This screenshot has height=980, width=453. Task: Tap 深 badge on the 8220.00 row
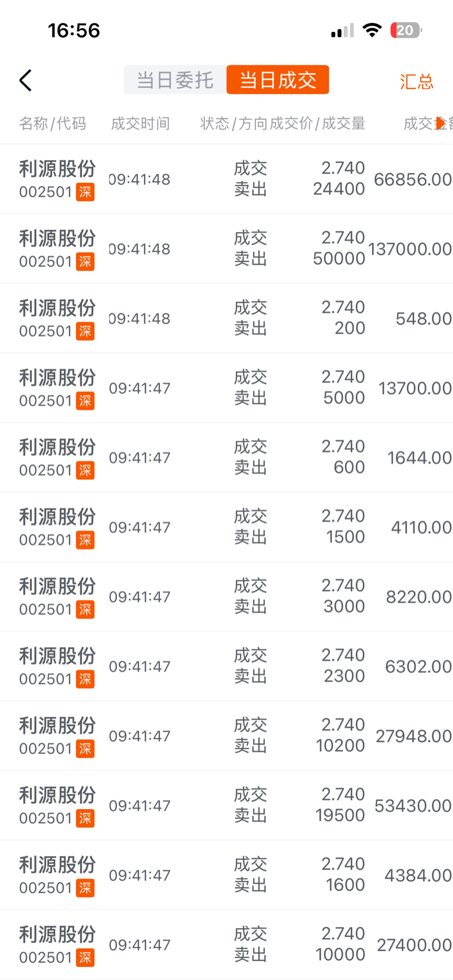tap(85, 609)
